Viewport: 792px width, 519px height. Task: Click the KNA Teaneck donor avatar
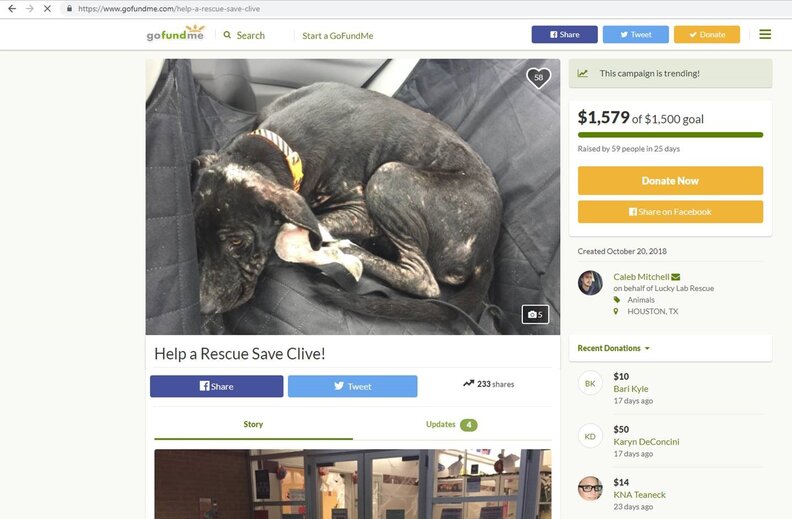590,488
